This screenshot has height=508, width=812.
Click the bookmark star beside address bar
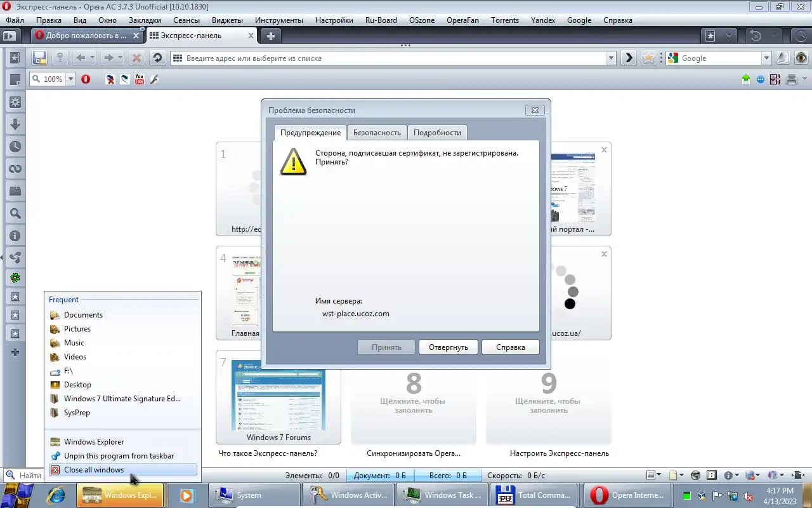[648, 58]
